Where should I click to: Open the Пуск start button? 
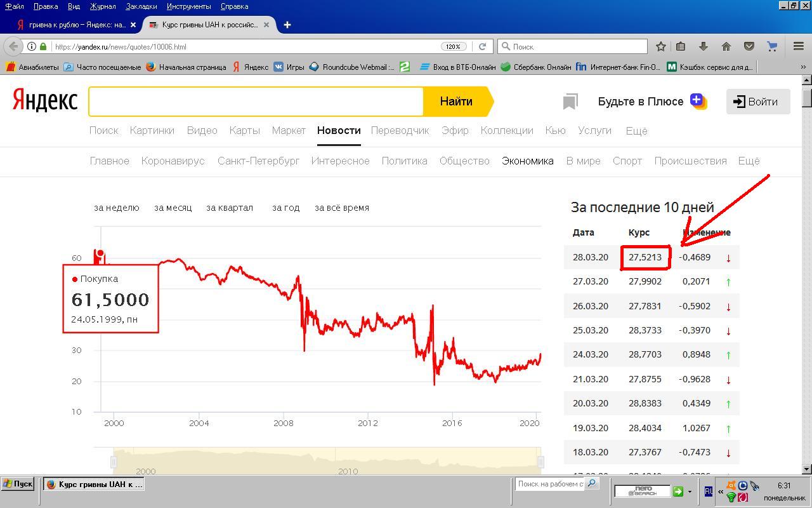(x=18, y=484)
